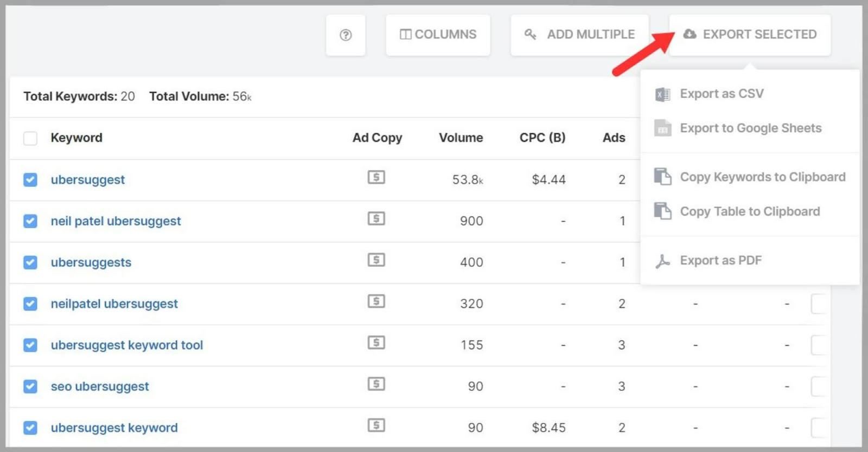Open the Columns selector

[438, 35]
